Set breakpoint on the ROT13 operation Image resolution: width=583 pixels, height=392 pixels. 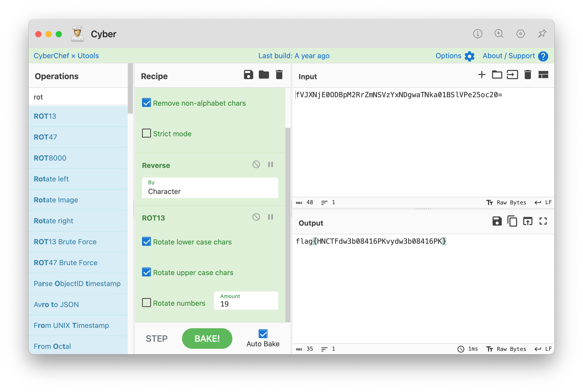tap(271, 217)
